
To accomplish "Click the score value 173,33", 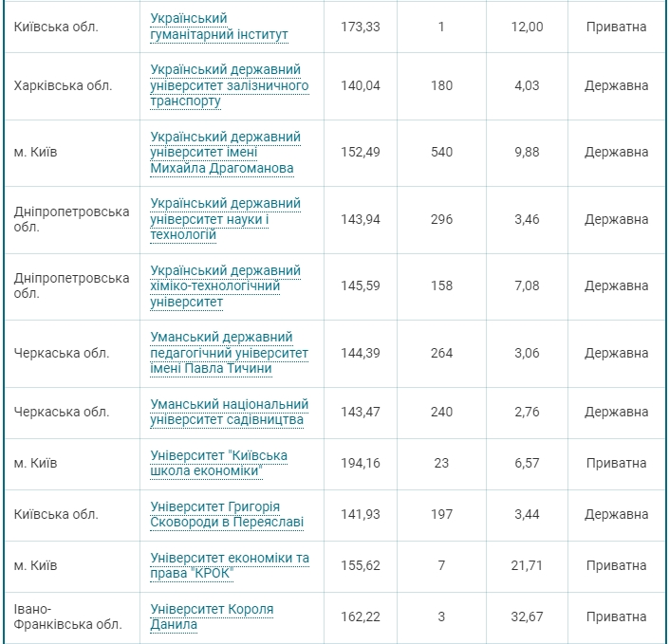I will 360,27.
